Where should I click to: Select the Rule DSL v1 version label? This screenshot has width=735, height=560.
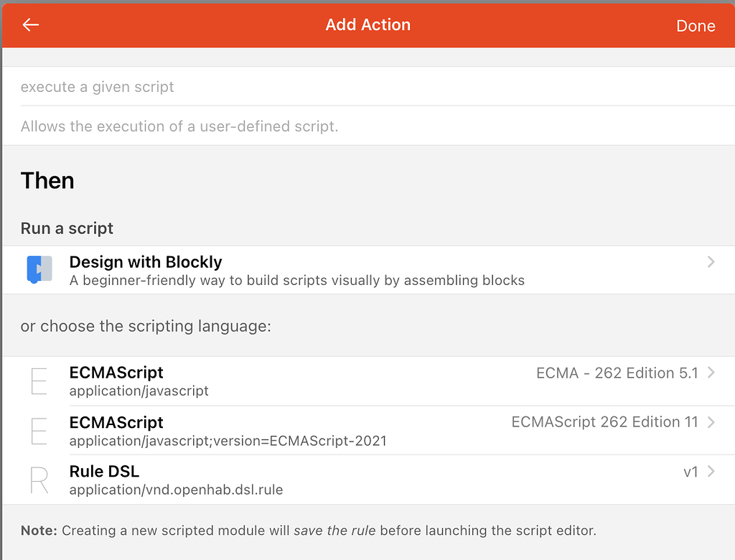point(690,472)
